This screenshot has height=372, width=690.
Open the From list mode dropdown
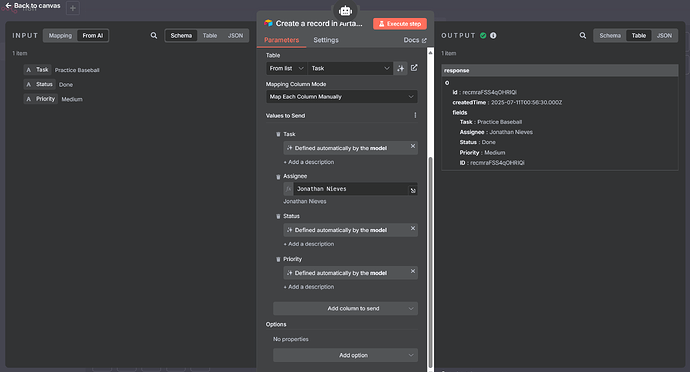pyautogui.click(x=286, y=68)
